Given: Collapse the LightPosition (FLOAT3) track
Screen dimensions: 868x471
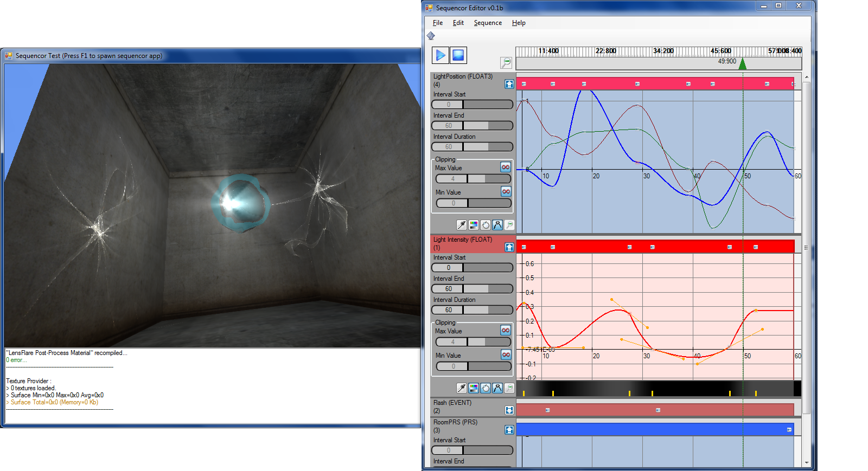Looking at the screenshot, I should [509, 84].
